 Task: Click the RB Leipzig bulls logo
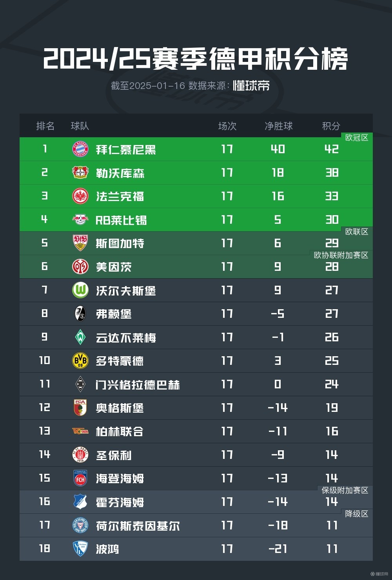click(x=80, y=219)
